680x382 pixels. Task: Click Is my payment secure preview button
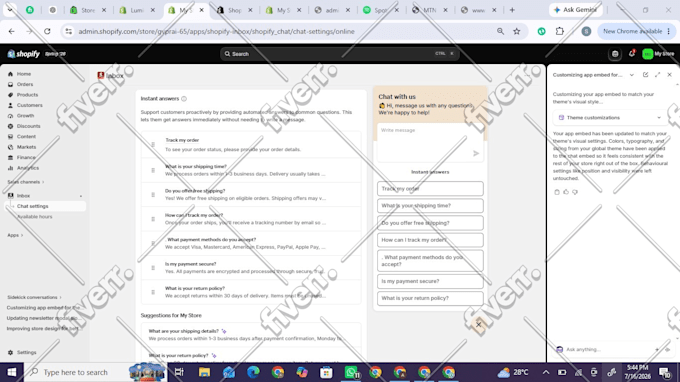[x=430, y=281]
